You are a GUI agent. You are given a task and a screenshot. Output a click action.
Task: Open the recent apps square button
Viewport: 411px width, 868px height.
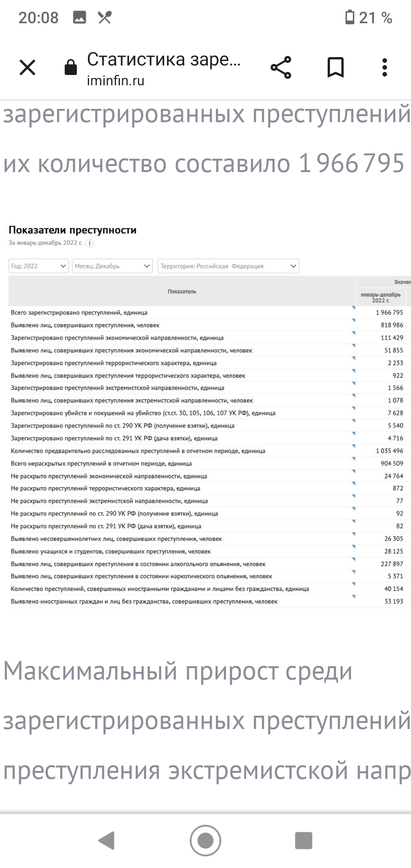pyautogui.click(x=303, y=840)
